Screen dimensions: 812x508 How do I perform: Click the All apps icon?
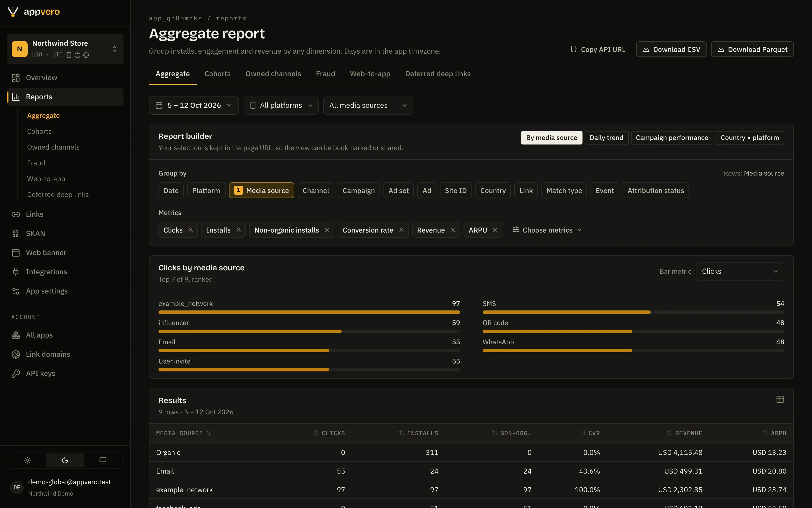point(16,335)
